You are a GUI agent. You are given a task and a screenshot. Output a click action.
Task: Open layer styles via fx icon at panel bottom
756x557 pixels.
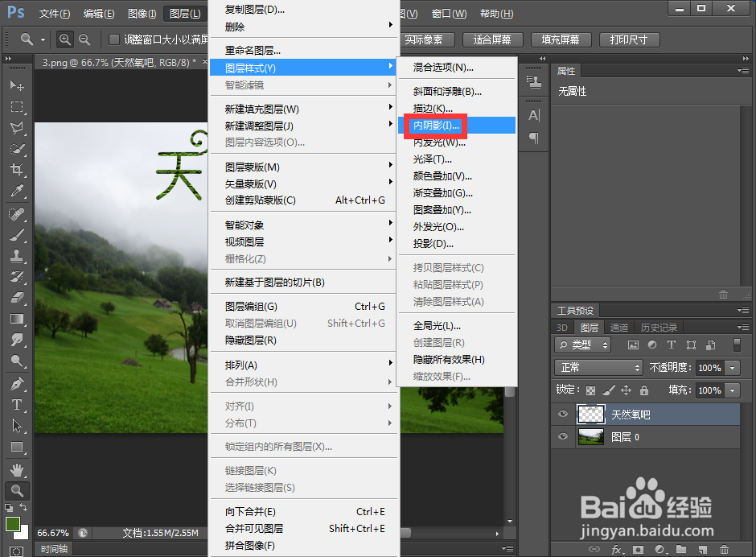tap(616, 549)
